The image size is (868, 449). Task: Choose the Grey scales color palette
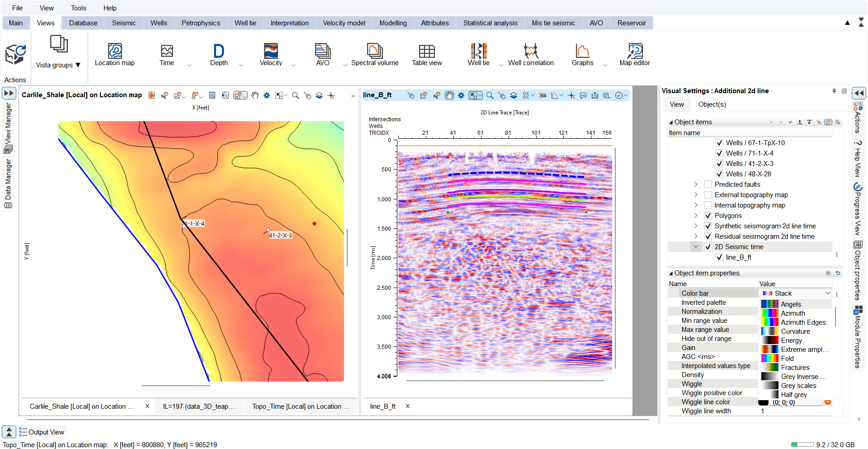tap(796, 386)
